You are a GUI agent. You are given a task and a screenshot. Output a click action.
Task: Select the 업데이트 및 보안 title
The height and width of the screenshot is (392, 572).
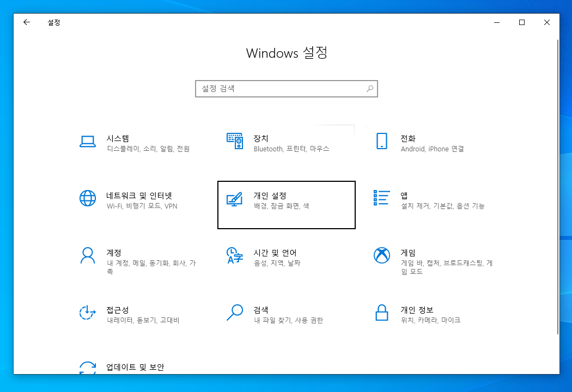tap(135, 367)
